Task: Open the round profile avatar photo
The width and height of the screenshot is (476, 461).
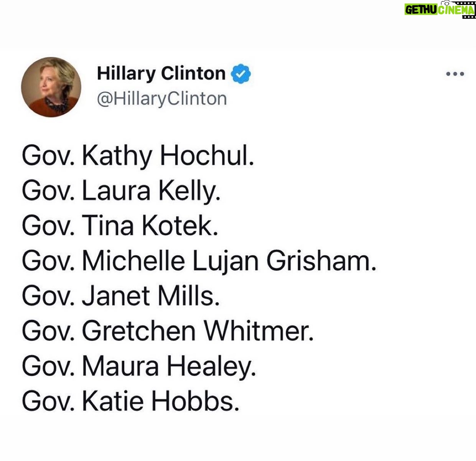Action: point(51,87)
